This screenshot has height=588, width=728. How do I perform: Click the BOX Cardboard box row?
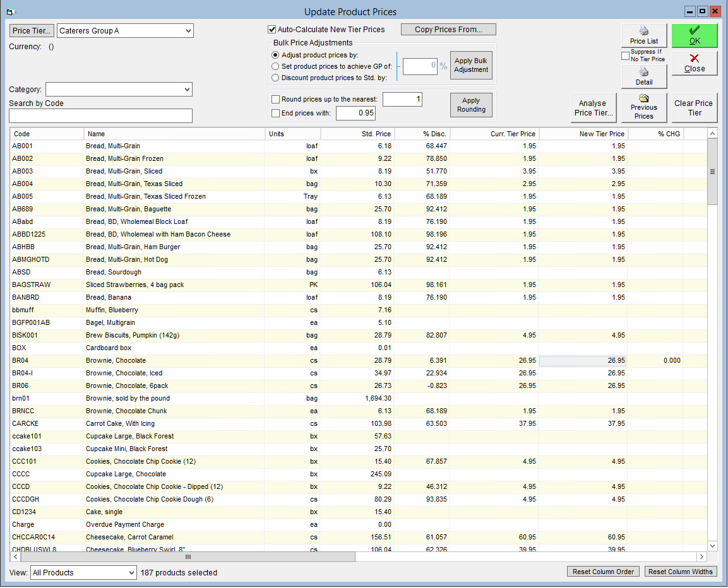[x=359, y=348]
